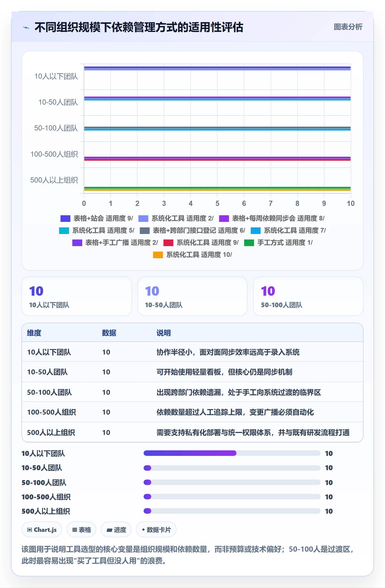Select the 10人以下团队 stat card
Image resolution: width=385 pixels, height=588 pixels.
tap(77, 296)
